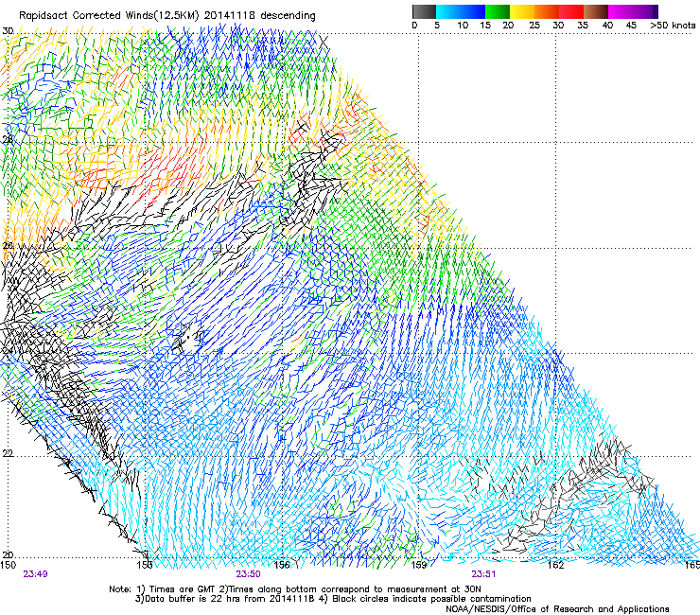Click the longitude axis label "150"

pos(8,565)
